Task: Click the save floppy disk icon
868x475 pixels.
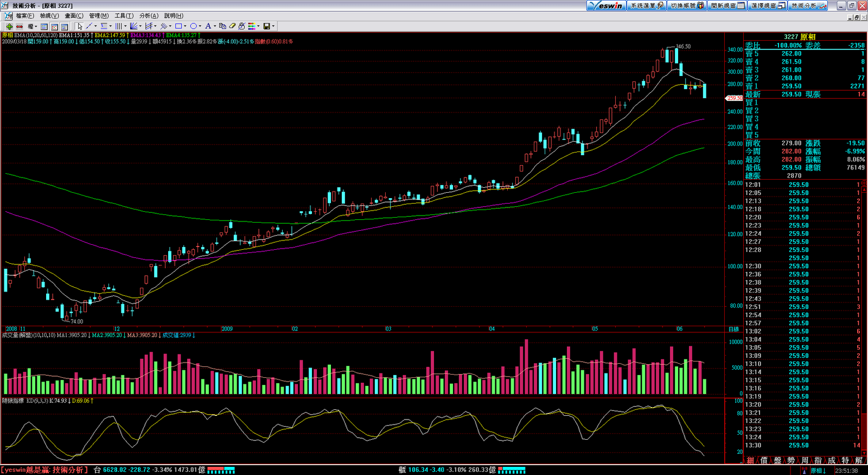Action: 266,26
